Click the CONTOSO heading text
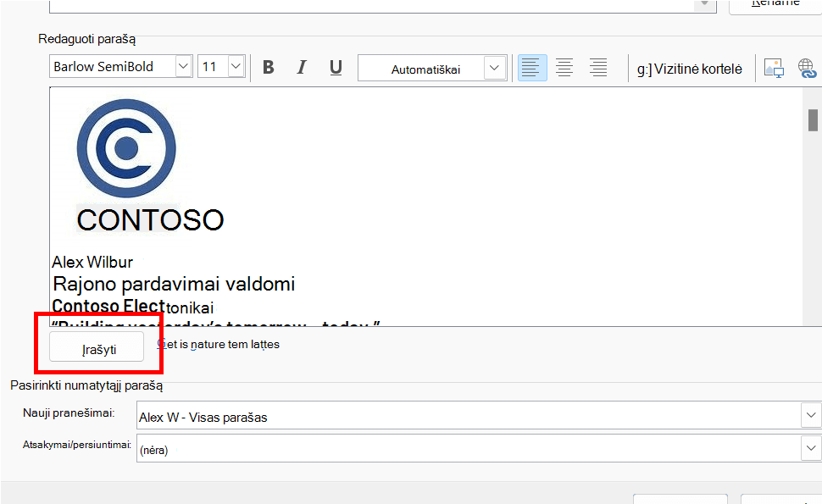Image resolution: width=822 pixels, height=504 pixels. [151, 219]
